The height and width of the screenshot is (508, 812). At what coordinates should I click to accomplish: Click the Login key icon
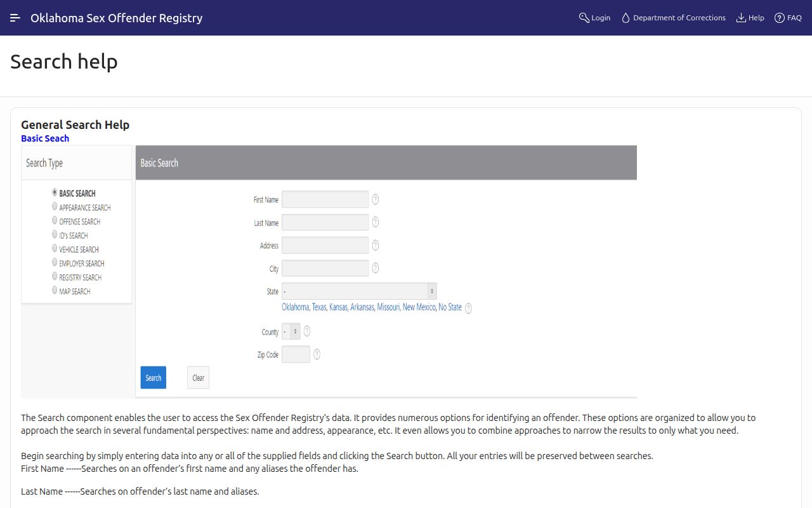[x=584, y=18]
